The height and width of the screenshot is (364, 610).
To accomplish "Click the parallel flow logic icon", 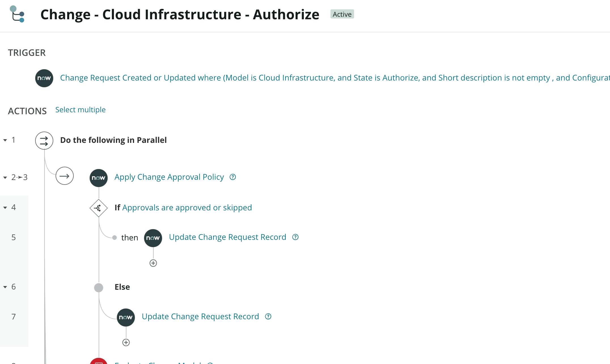I will pyautogui.click(x=44, y=141).
